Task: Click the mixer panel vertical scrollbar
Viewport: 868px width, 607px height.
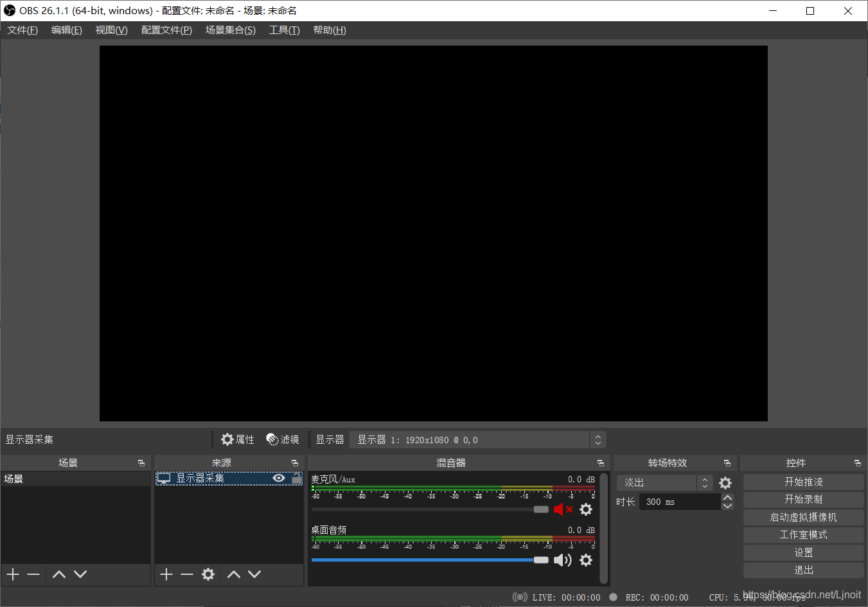Action: click(603, 528)
